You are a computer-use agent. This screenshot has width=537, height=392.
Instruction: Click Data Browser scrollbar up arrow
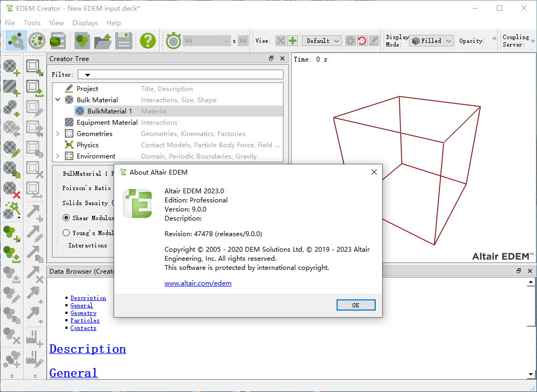531,282
